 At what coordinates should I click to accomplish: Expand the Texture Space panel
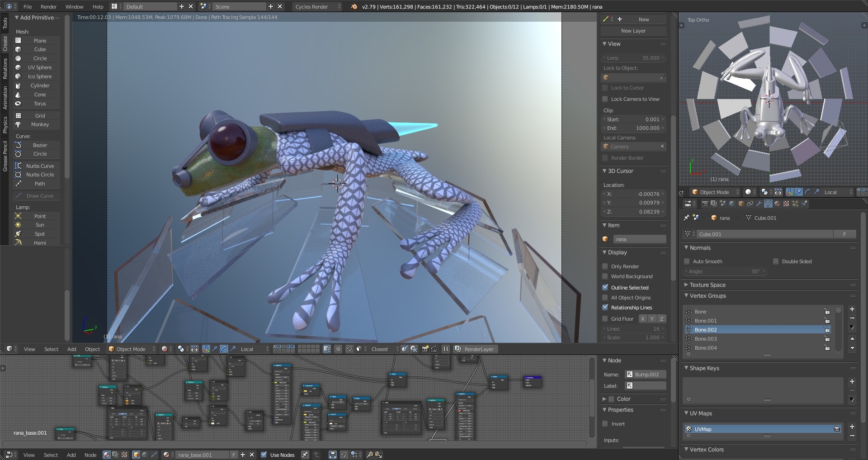686,285
